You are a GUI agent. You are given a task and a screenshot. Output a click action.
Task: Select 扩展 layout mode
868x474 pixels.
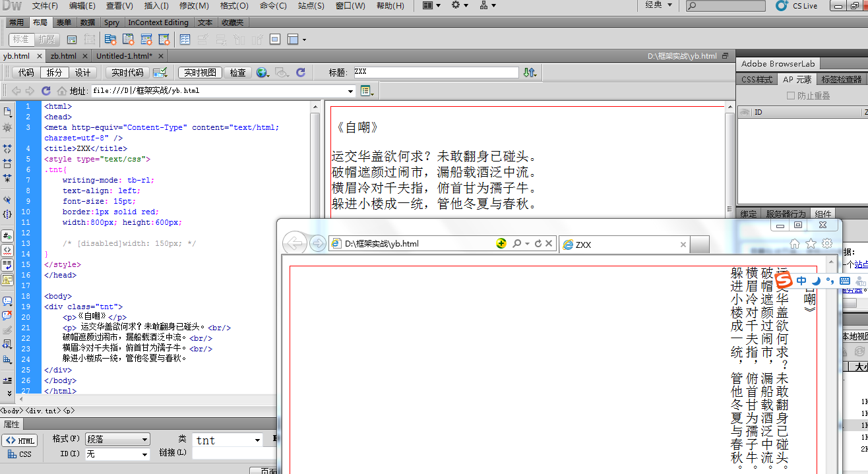click(46, 40)
